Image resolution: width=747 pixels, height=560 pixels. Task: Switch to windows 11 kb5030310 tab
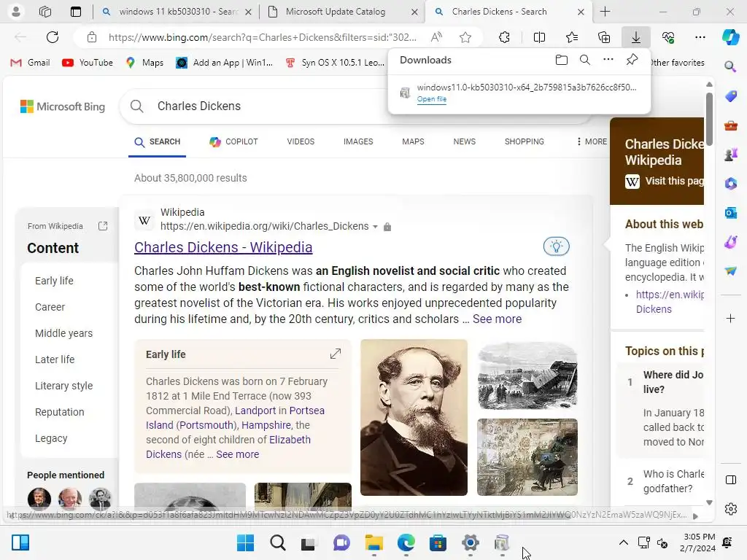177,12
